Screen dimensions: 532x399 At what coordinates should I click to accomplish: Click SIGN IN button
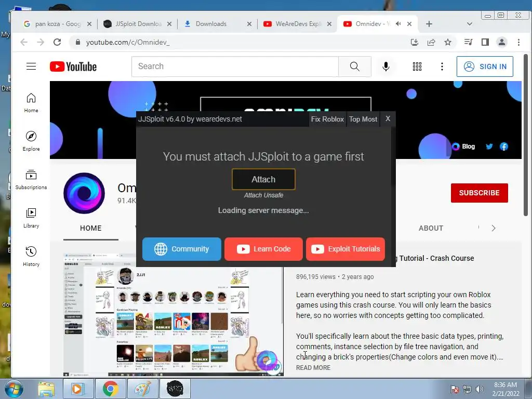(x=485, y=66)
